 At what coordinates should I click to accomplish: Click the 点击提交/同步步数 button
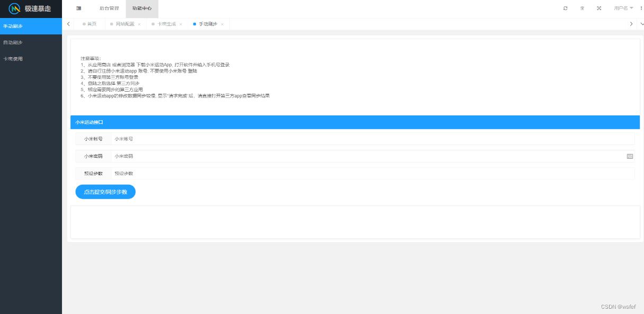105,192
